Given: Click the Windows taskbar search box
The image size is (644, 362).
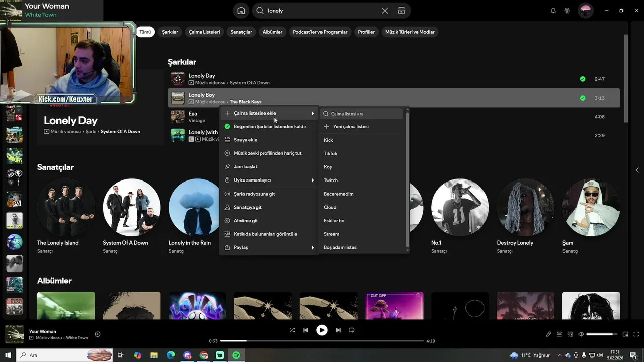Looking at the screenshot, I should click(x=64, y=355).
